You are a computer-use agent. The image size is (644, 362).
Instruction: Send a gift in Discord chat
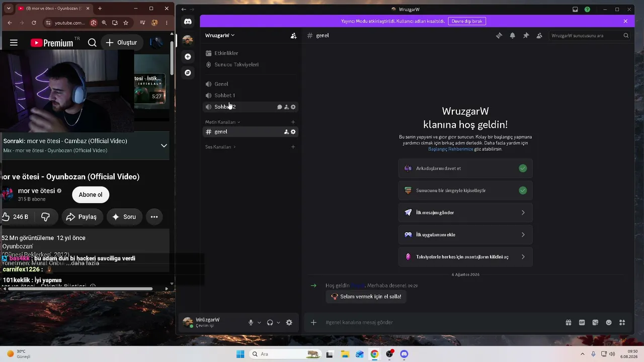(569, 323)
